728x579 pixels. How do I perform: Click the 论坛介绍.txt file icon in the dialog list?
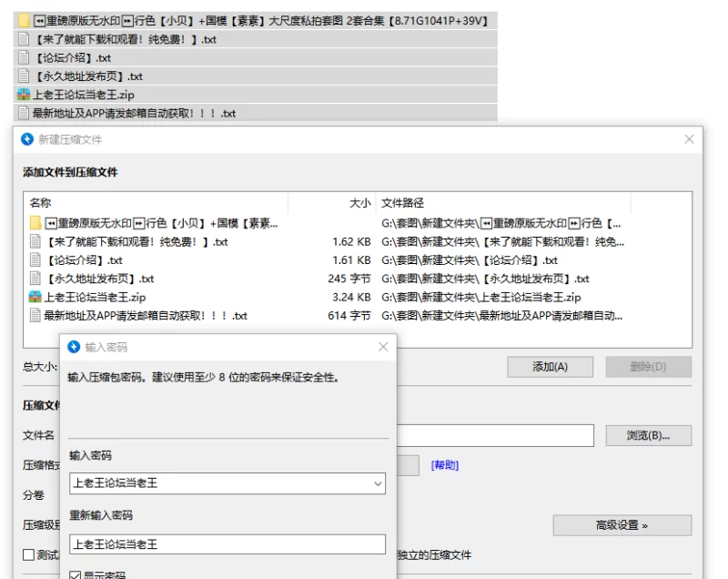35,260
